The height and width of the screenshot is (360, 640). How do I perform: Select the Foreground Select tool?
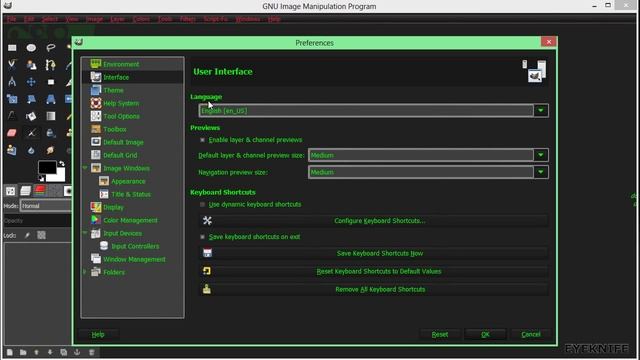coord(31,64)
